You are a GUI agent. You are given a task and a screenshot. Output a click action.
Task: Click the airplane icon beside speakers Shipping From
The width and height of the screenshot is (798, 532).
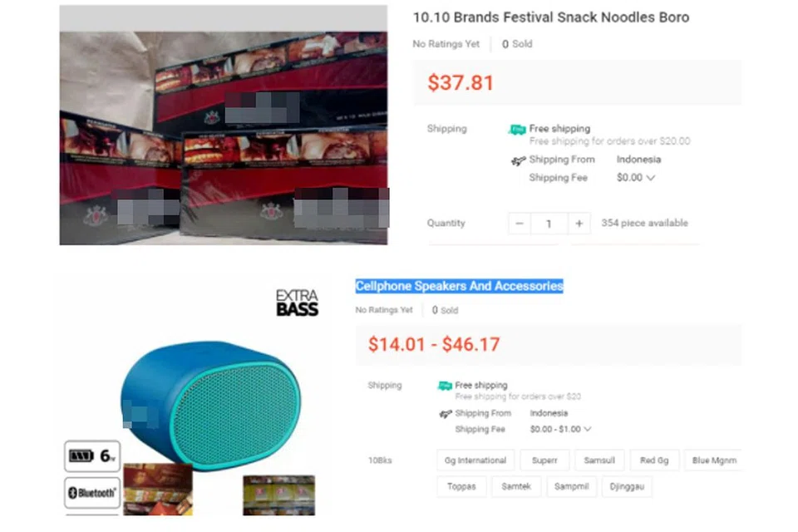(445, 414)
